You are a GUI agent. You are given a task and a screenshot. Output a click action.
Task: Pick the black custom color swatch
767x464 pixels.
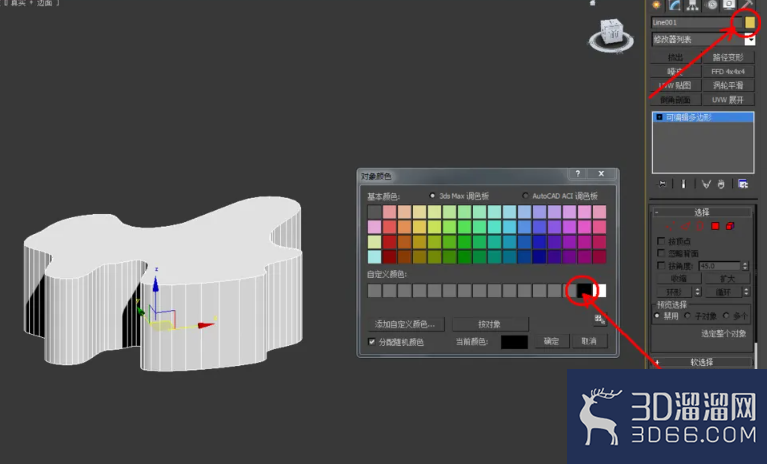coord(585,290)
